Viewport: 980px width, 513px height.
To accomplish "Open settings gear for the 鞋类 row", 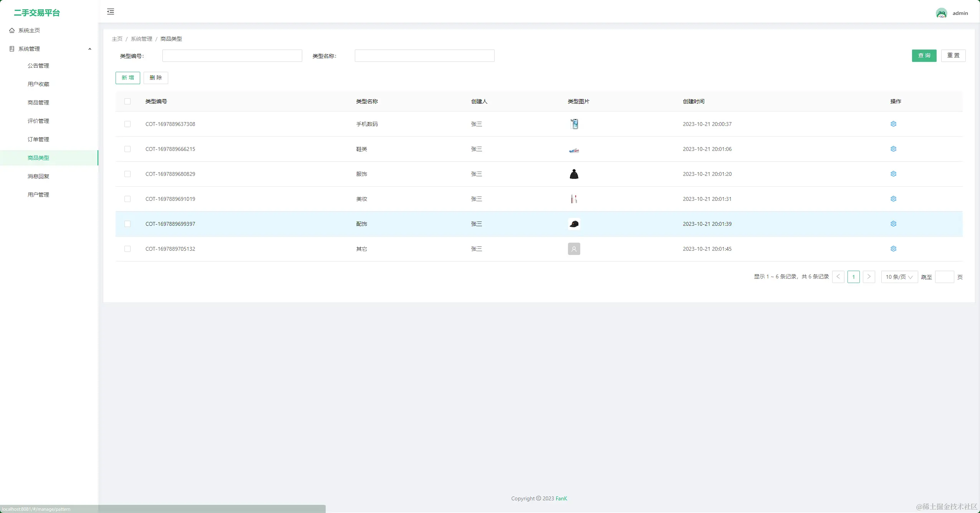I will 893,149.
